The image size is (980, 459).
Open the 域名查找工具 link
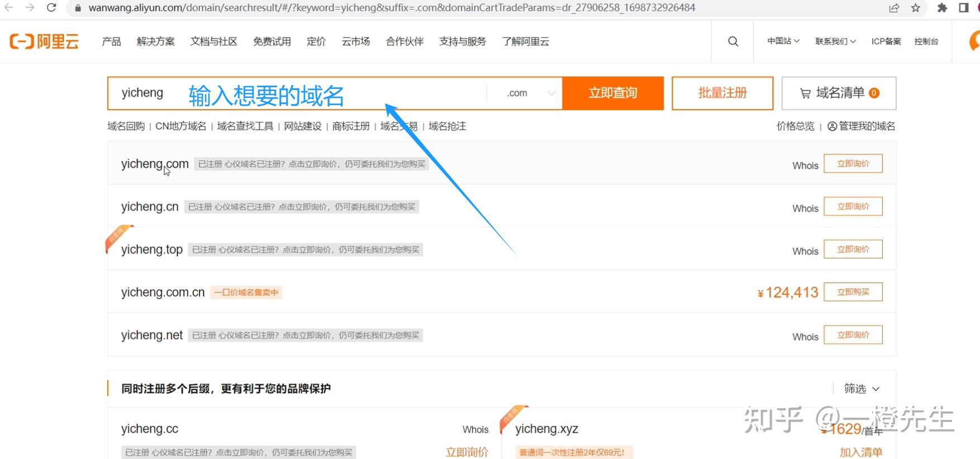(x=245, y=126)
